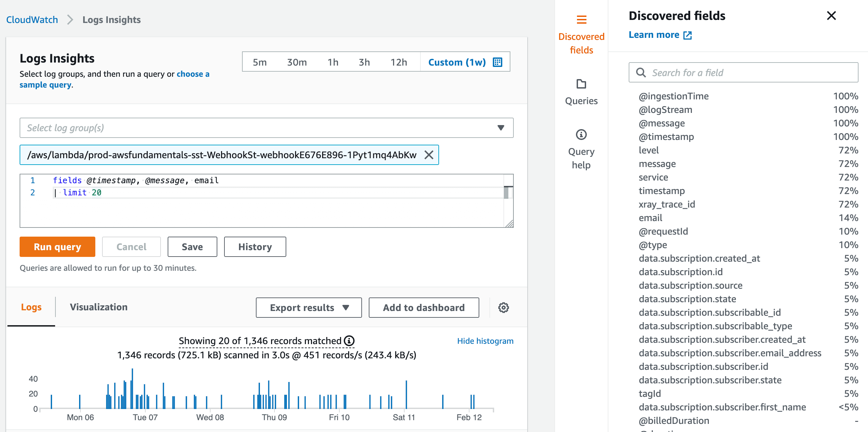Remove the selected webhook log group
Screen dimensions: 868x432
tap(429, 155)
